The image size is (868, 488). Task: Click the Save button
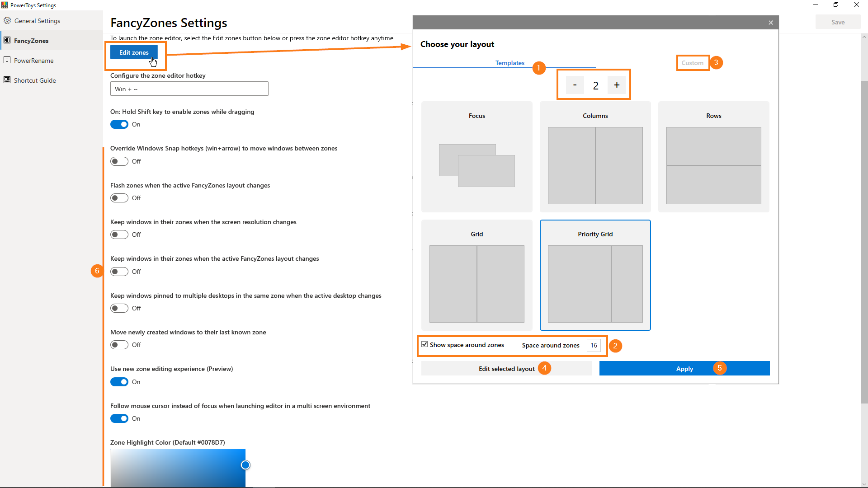pyautogui.click(x=838, y=22)
